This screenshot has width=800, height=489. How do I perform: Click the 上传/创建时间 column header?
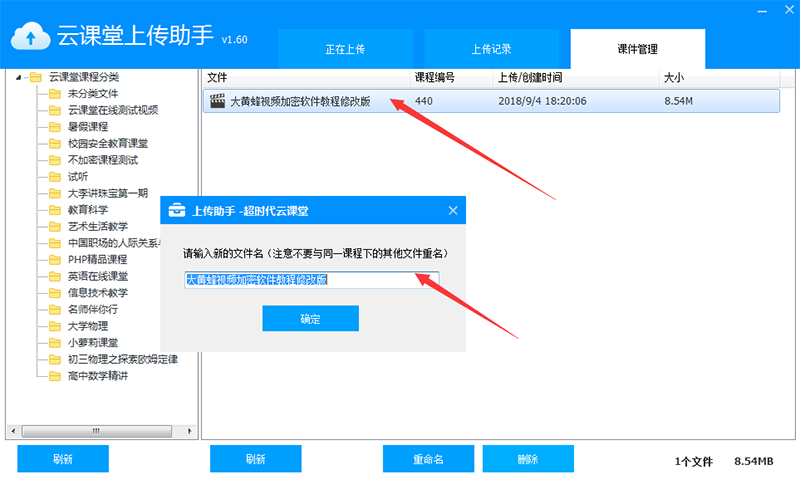tap(576, 78)
